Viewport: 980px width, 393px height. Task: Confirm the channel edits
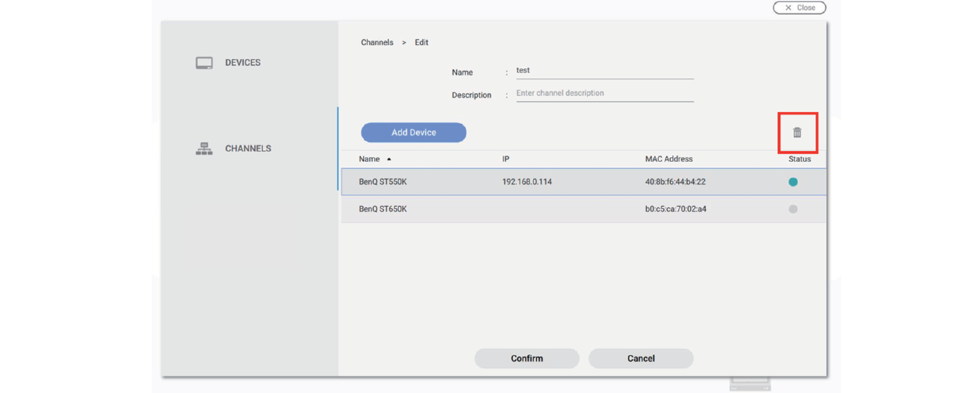526,359
